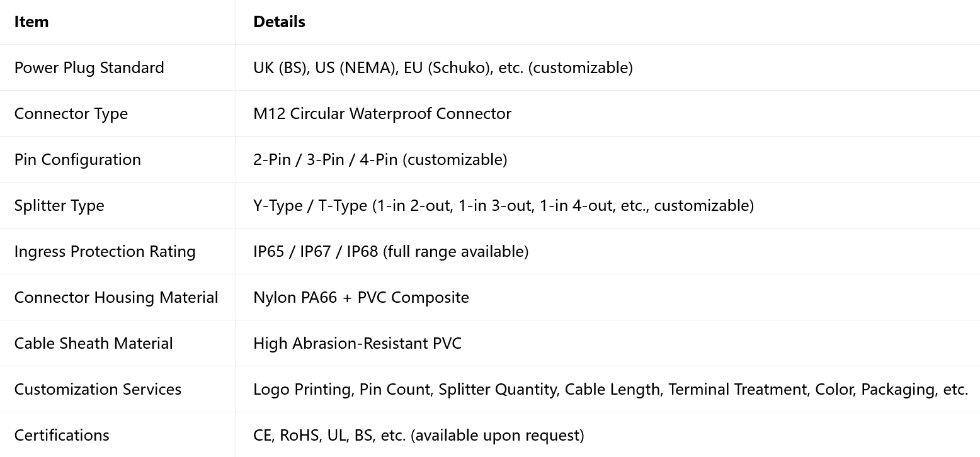This screenshot has height=457, width=980.
Task: Click the "Item" column header
Action: pos(31,22)
